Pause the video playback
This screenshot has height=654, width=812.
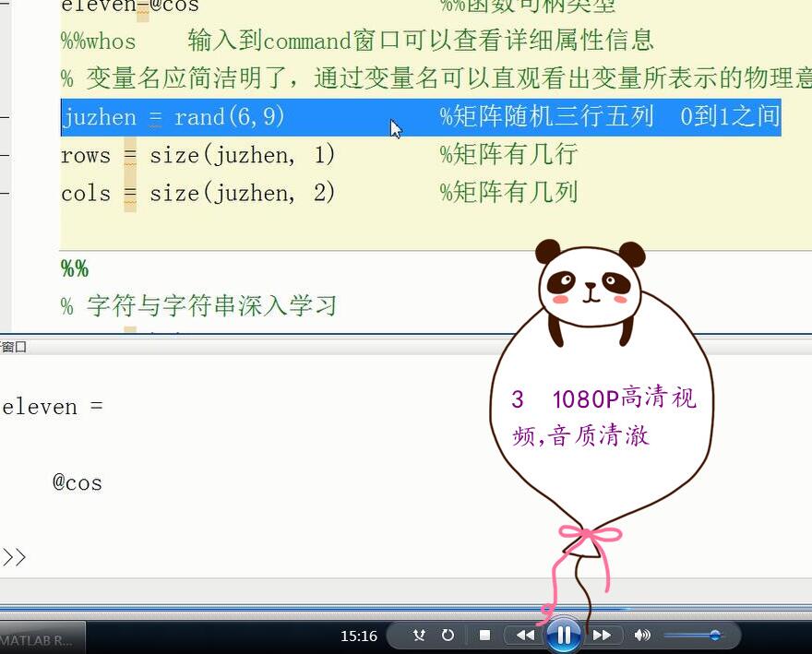point(563,635)
